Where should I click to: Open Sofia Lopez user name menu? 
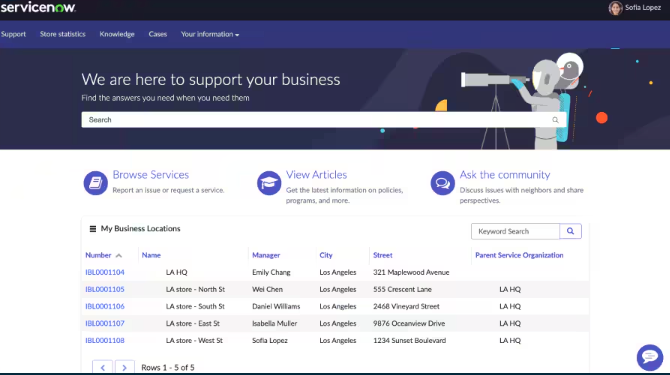(643, 8)
